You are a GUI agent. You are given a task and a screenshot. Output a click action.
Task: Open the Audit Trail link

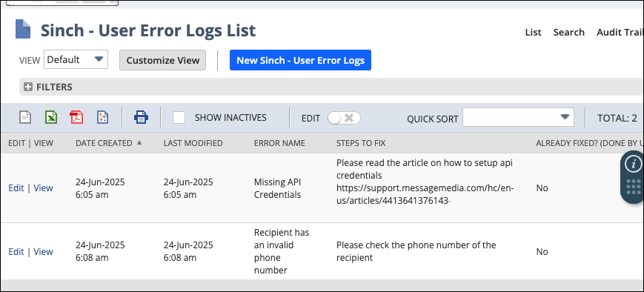[x=620, y=32]
